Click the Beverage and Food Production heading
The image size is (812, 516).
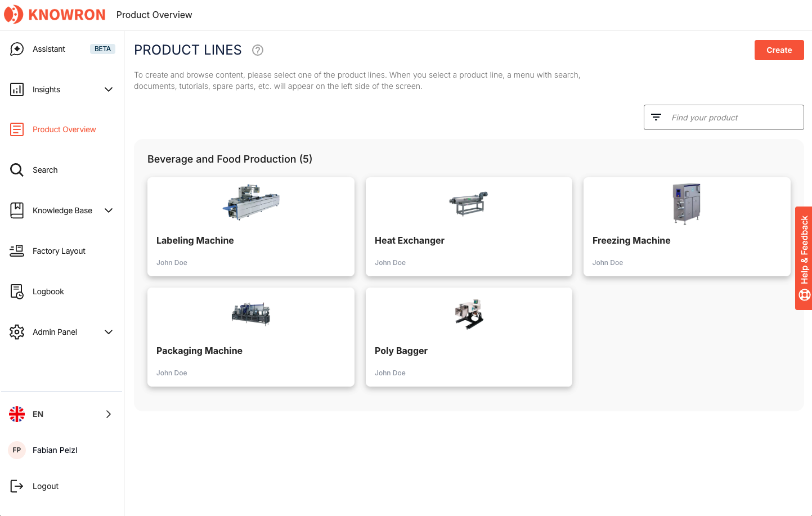(x=230, y=159)
